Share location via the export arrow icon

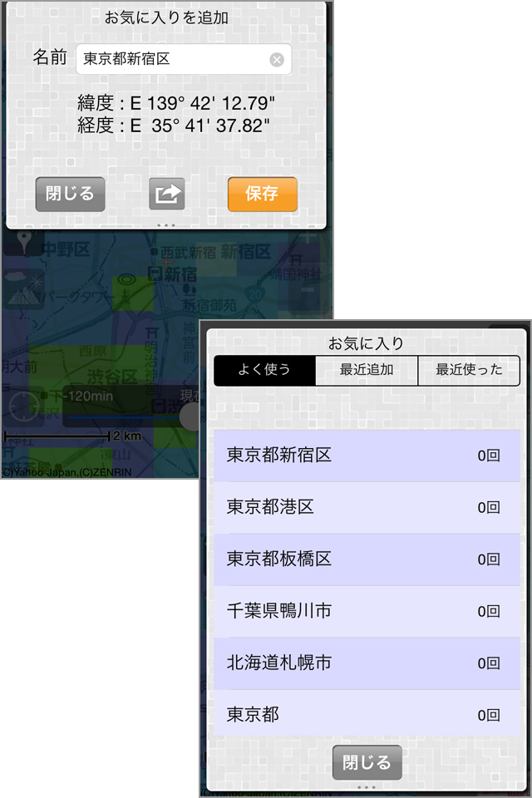click(x=166, y=194)
